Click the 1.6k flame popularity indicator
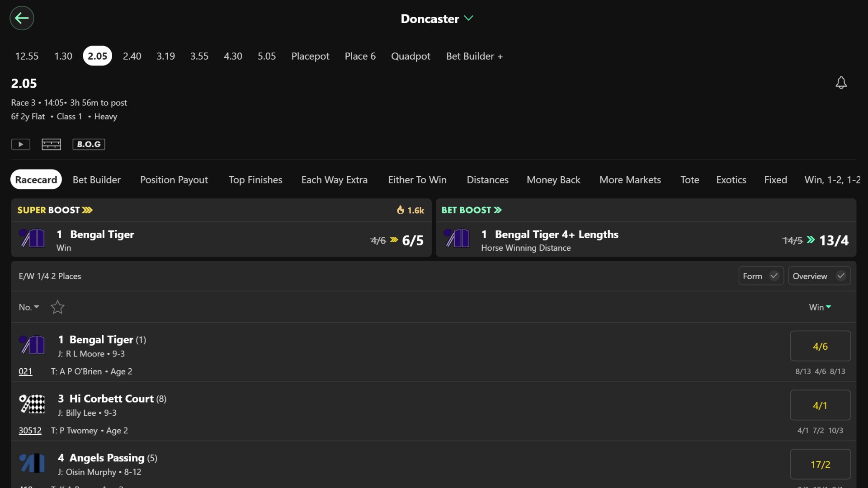 click(x=410, y=210)
